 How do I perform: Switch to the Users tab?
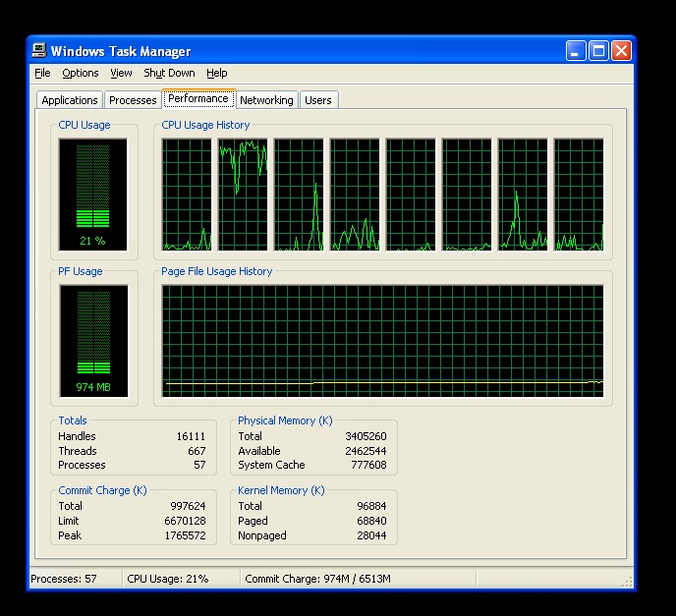[318, 100]
